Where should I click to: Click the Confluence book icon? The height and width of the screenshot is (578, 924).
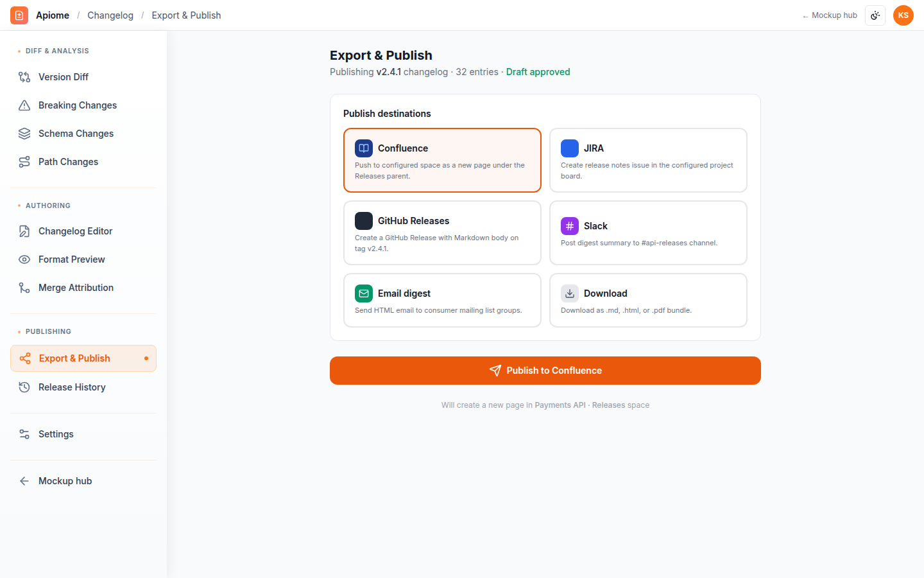pyautogui.click(x=364, y=148)
